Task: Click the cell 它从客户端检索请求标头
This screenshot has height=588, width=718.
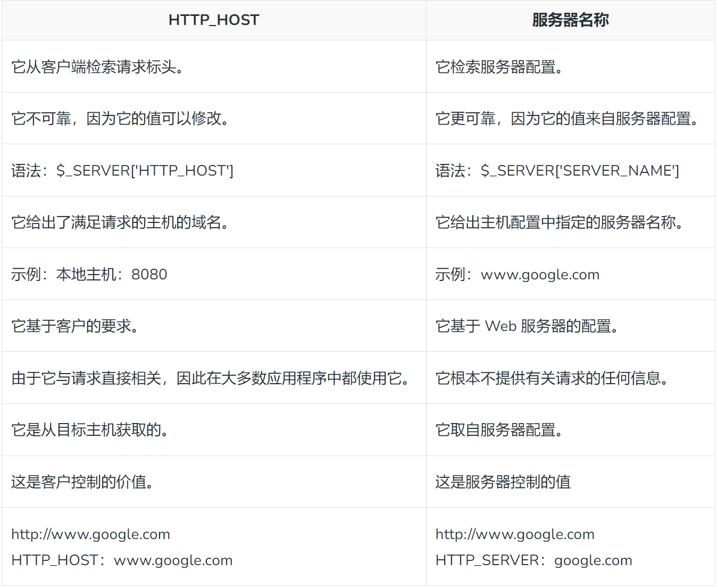Action: 98,67
